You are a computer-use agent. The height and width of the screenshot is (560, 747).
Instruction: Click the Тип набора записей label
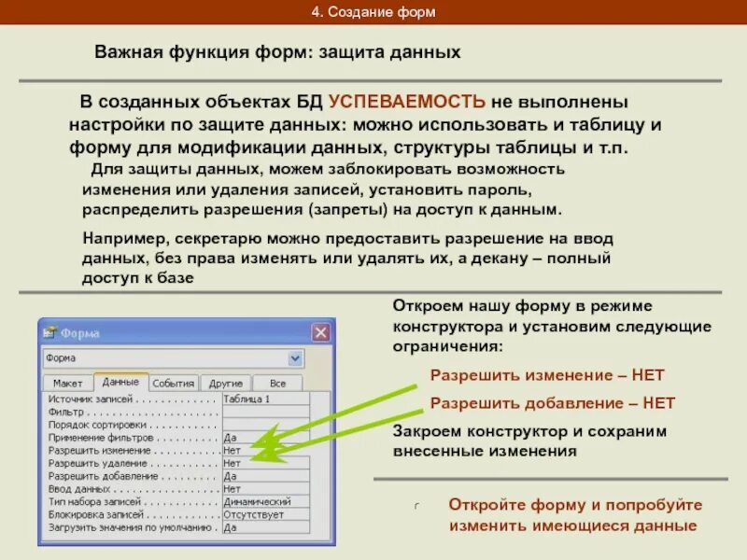coord(94,502)
